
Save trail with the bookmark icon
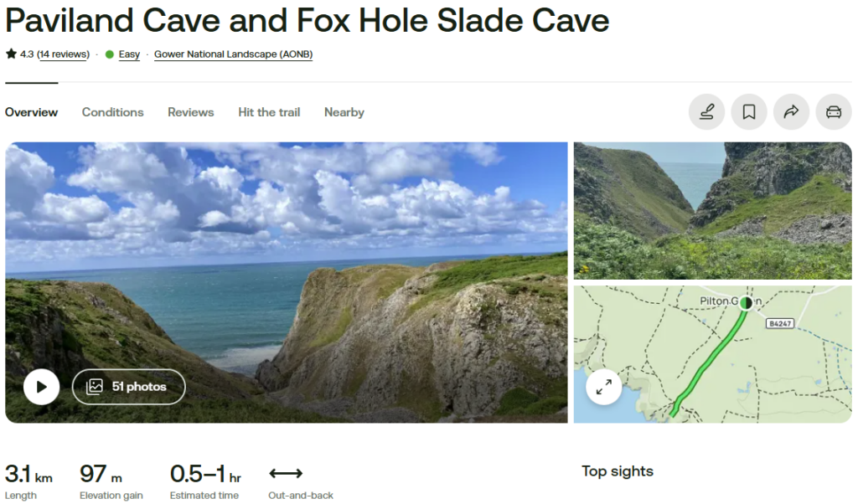[749, 112]
